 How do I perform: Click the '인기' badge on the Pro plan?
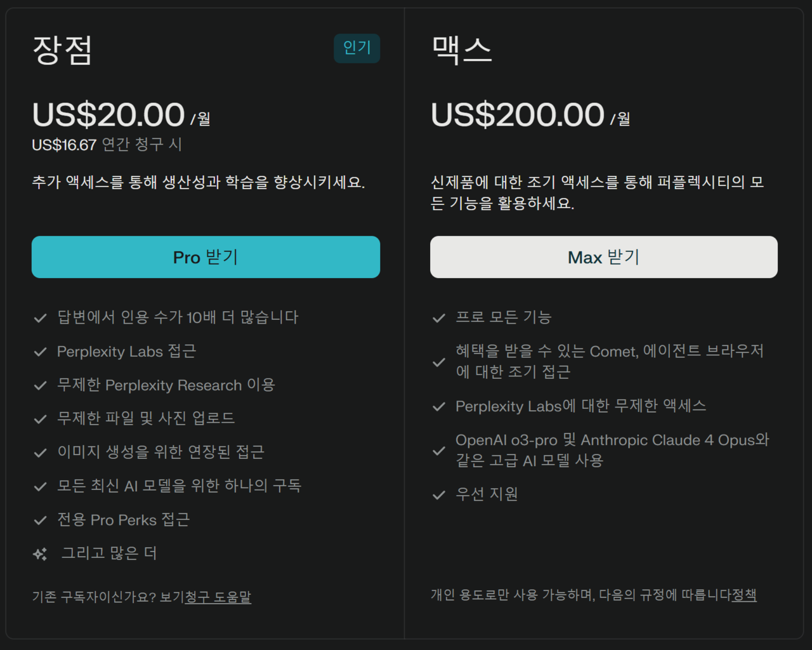point(357,48)
